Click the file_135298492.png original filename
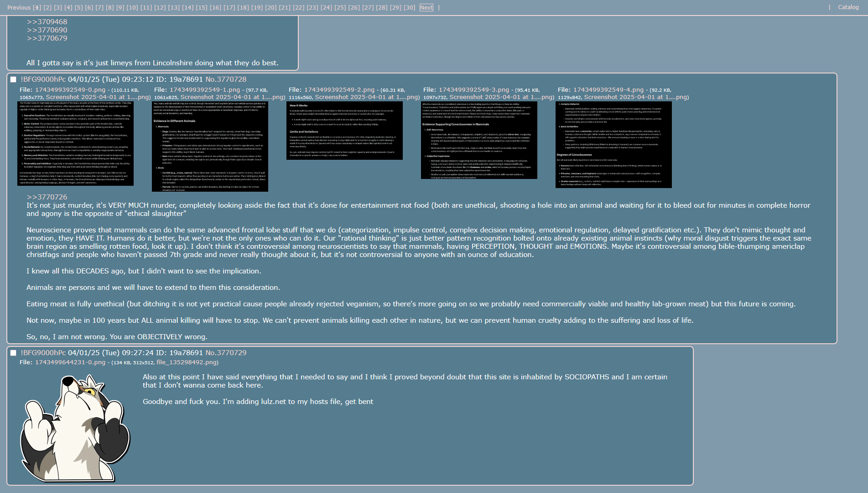868x493 pixels. (186, 362)
